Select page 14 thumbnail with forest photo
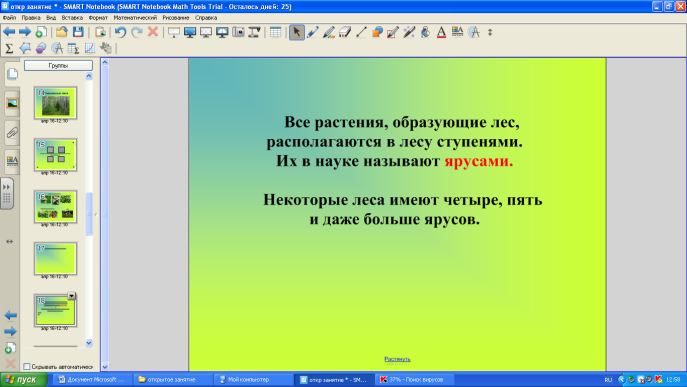This screenshot has width=687, height=387. point(56,103)
